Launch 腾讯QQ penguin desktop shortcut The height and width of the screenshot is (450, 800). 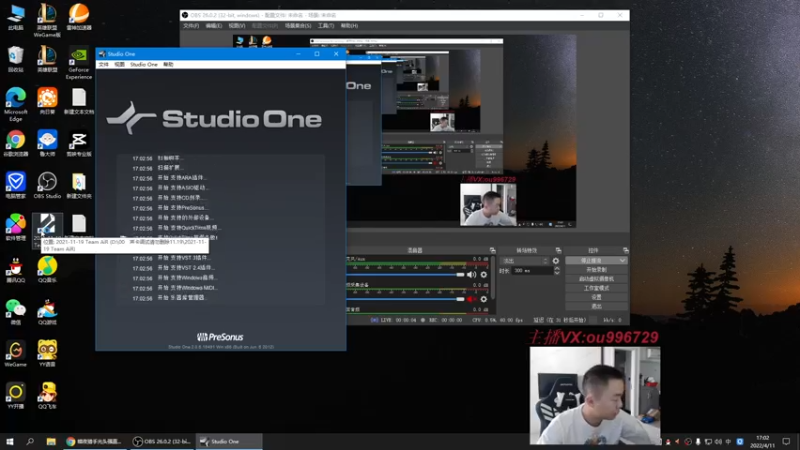15,270
